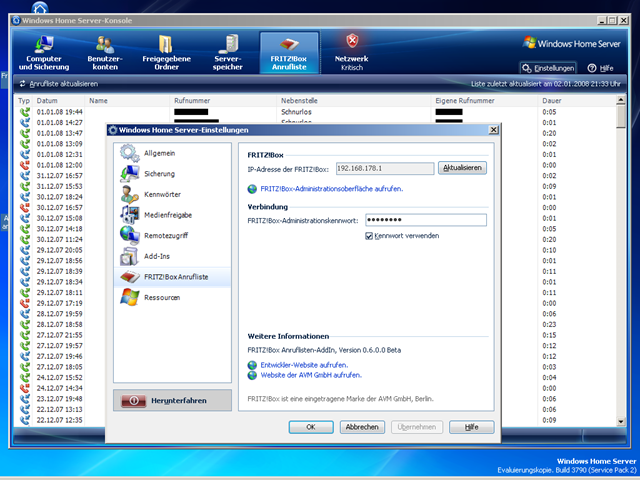Click call type icon for 28.12.07 19:59

(25, 313)
